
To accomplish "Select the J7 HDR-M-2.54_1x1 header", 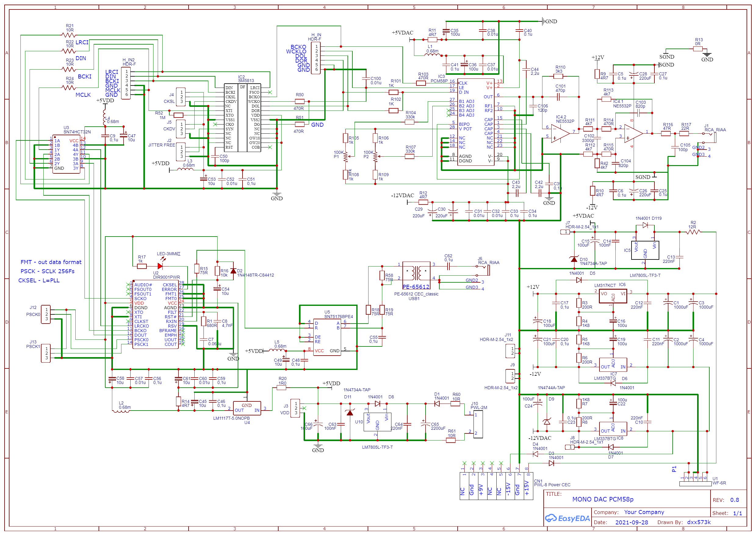I will coord(565,232).
